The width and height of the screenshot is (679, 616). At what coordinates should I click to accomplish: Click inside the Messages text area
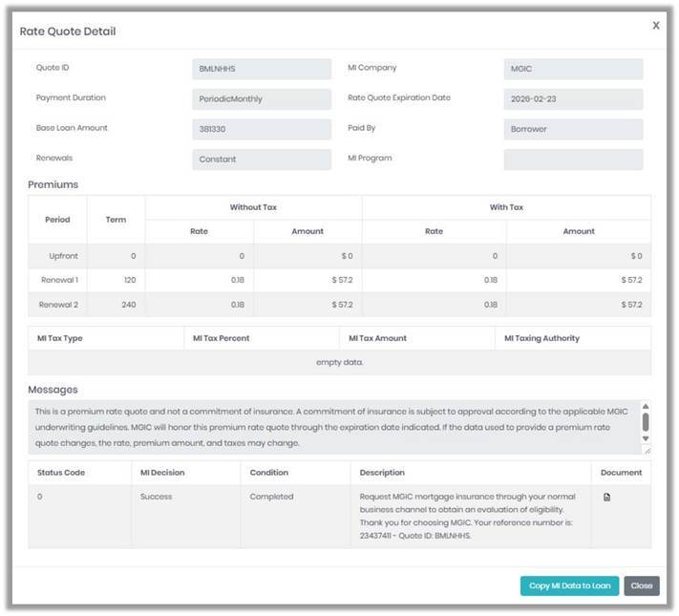[x=334, y=427]
